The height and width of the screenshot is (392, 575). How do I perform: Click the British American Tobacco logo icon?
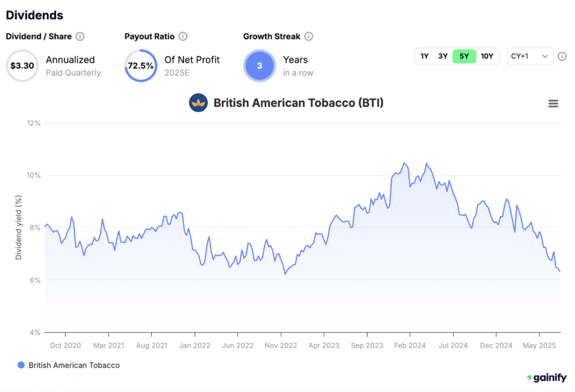point(198,103)
